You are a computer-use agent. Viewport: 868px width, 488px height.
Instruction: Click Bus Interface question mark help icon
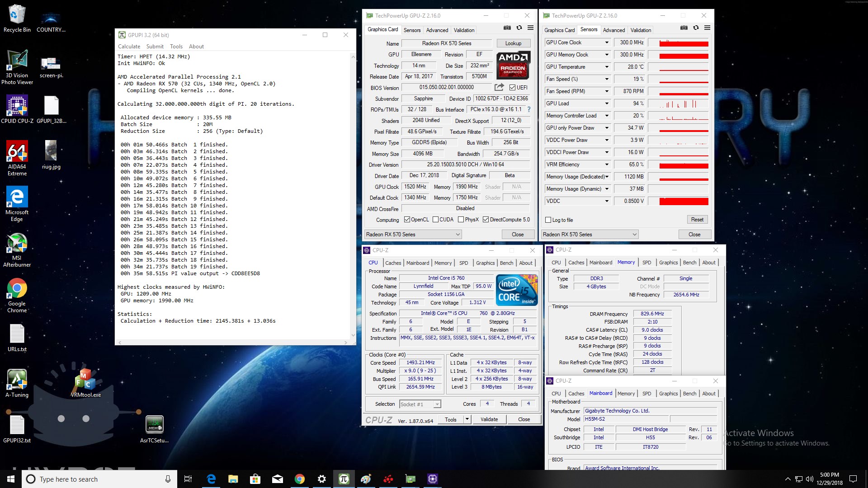(528, 109)
